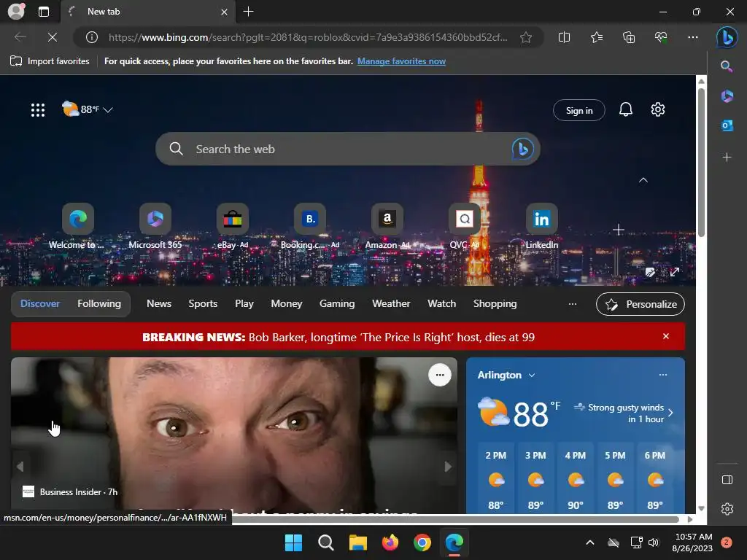Open the Bob Barker breaking news headline
The height and width of the screenshot is (560, 747).
point(338,337)
